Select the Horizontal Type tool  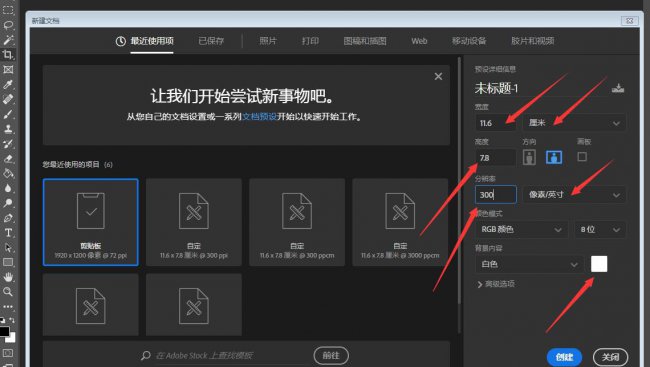click(8, 233)
